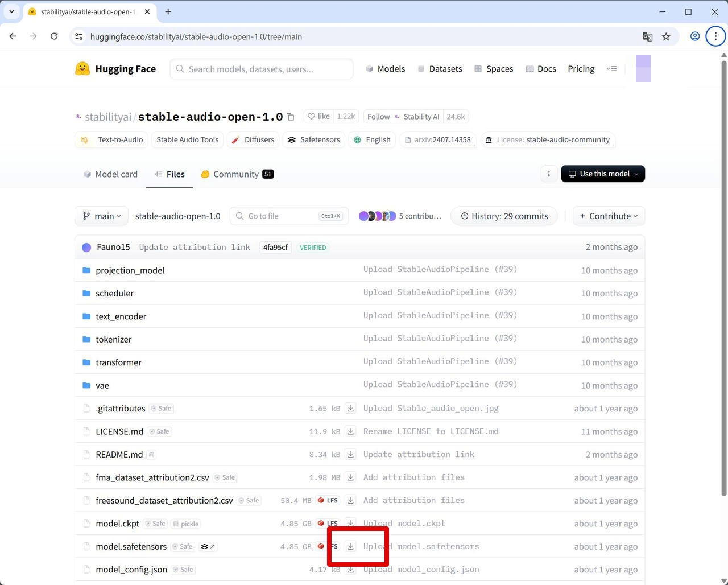Download fma_dataset_attribution2.csv
The width and height of the screenshot is (728, 585).
[351, 477]
